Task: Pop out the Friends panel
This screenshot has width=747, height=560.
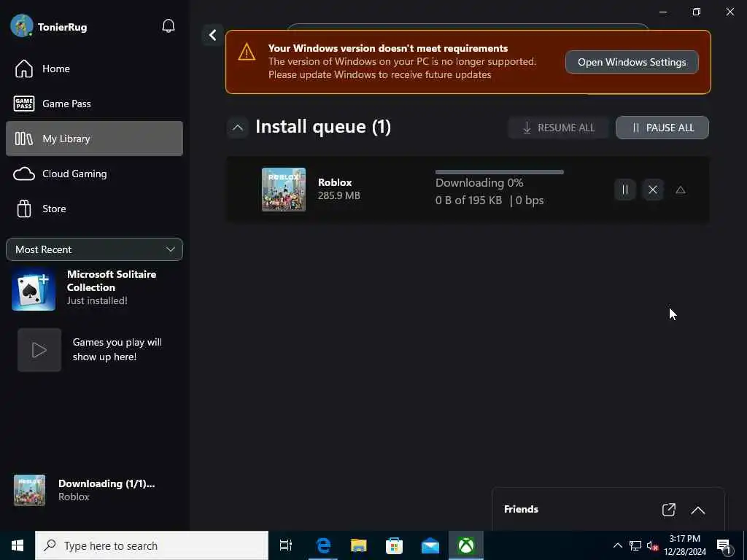Action: [669, 510]
